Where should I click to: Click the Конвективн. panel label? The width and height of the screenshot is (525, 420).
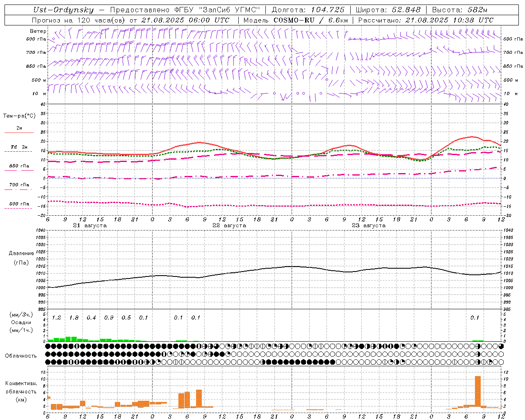coord(21,383)
